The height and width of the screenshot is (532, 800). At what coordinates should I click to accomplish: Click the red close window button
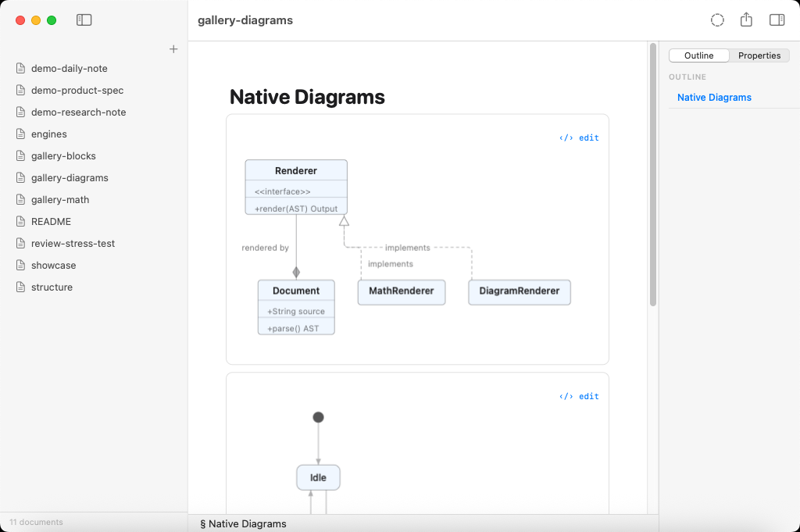[x=20, y=20]
